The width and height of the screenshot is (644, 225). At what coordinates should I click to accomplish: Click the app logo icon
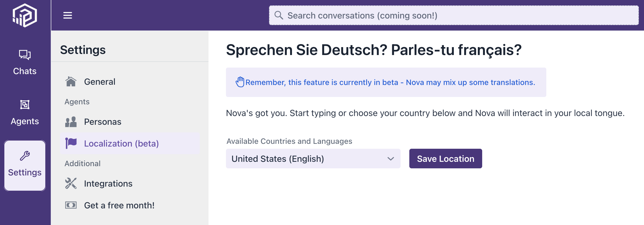(25, 16)
